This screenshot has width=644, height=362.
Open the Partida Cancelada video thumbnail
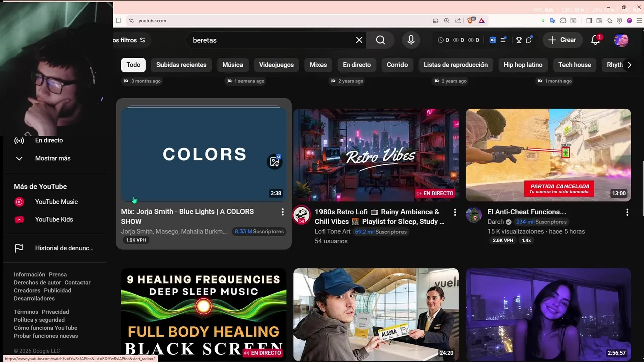point(548,155)
